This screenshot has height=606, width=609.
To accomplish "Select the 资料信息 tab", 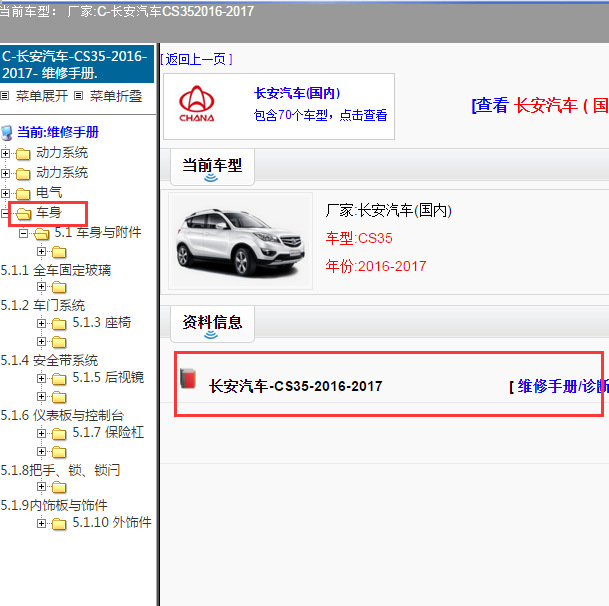I will point(212,324).
